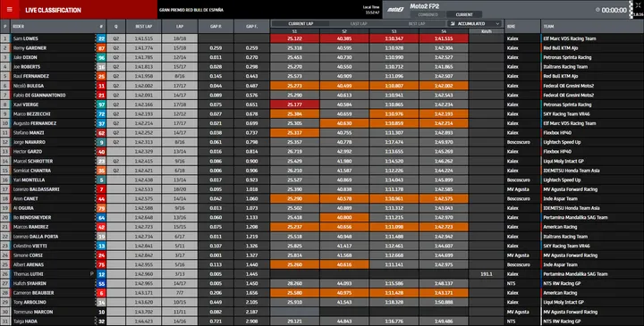This screenshot has width=644, height=326.
Task: Click the Lap column header
Action: [180, 26]
